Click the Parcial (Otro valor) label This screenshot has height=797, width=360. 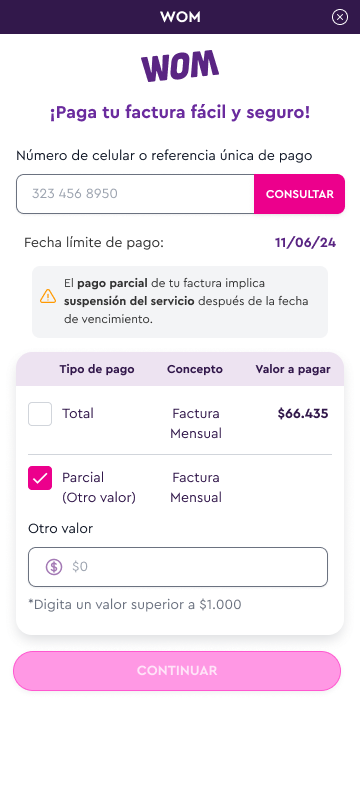click(x=99, y=487)
